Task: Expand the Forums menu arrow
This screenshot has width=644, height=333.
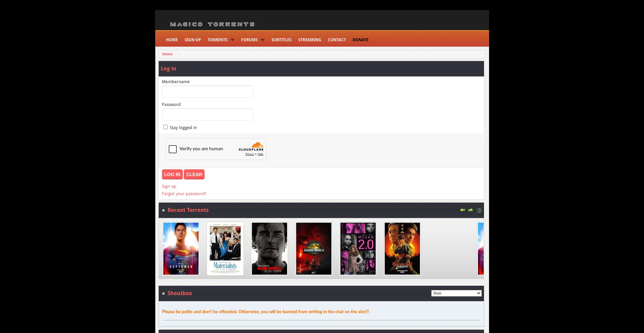Action: pyautogui.click(x=263, y=40)
